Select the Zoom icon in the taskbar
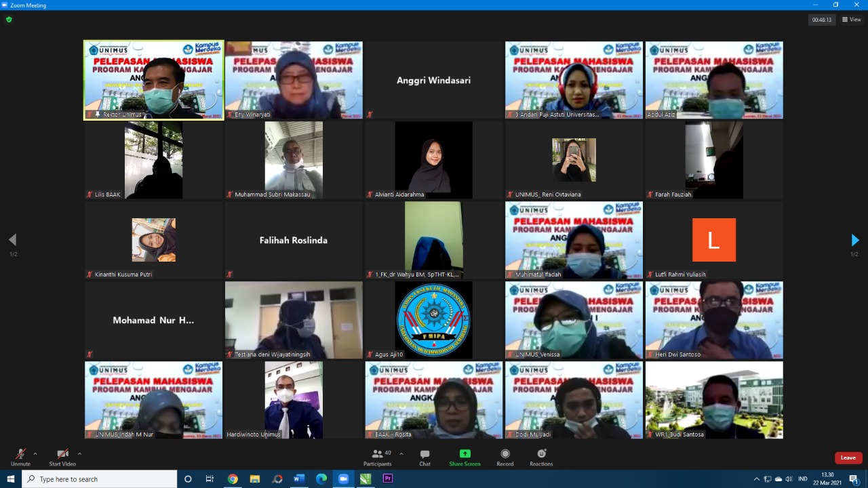The width and height of the screenshot is (868, 488). tap(343, 479)
